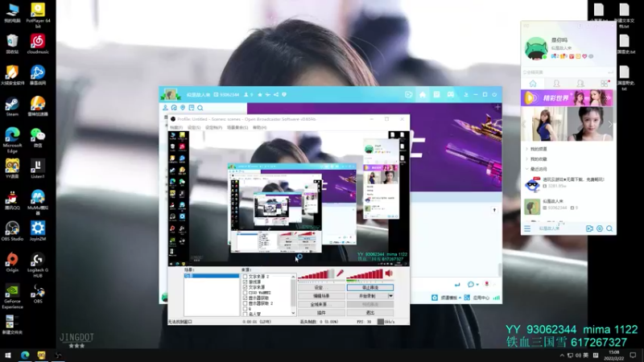Toggle the second source checkbox in OBS list
The image size is (644, 362).
click(x=246, y=282)
